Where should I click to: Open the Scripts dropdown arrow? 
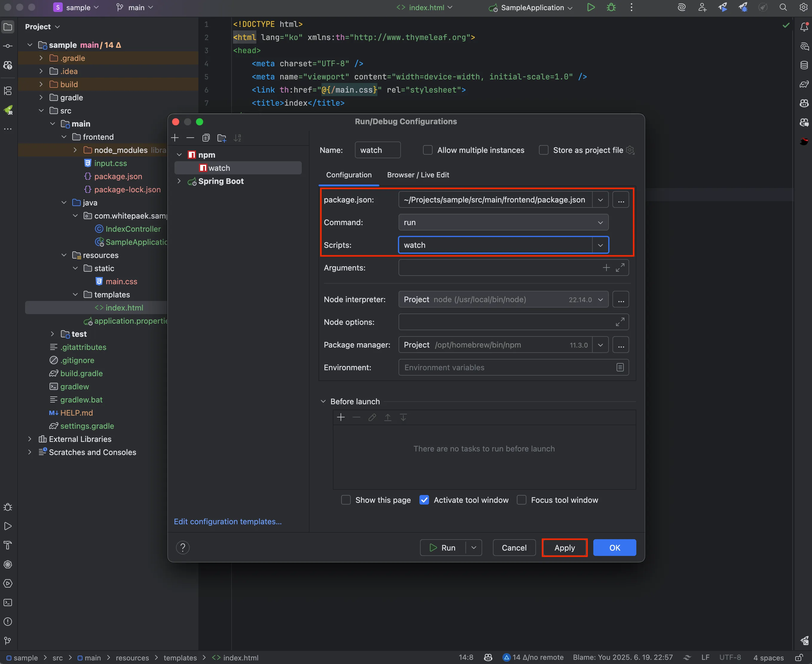600,245
